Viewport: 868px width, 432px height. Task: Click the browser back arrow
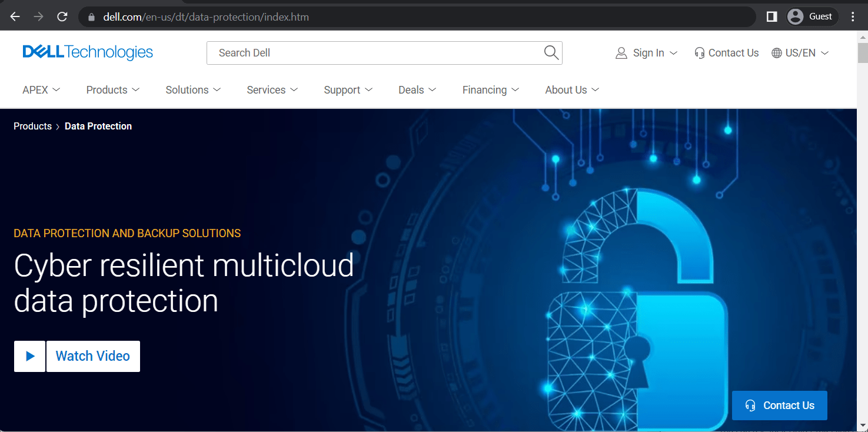(15, 16)
